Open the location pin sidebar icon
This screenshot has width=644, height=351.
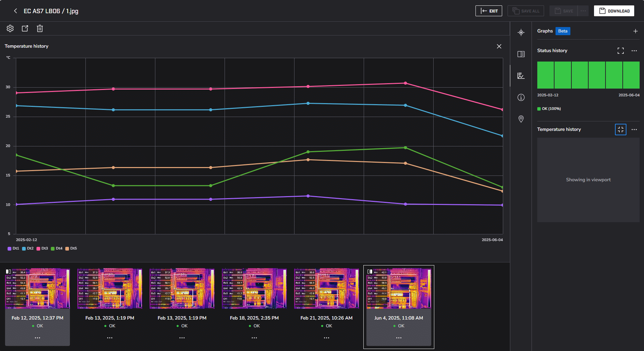pos(521,119)
